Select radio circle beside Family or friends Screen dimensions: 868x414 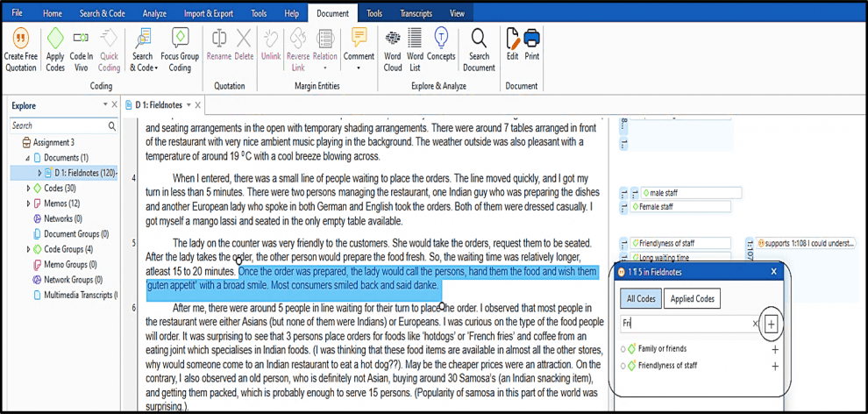623,349
